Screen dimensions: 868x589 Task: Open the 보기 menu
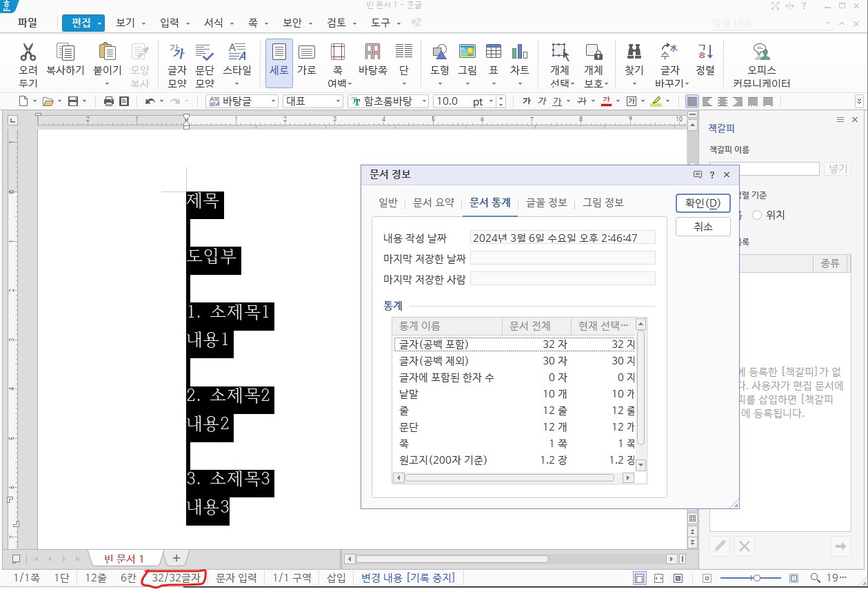pyautogui.click(x=126, y=21)
